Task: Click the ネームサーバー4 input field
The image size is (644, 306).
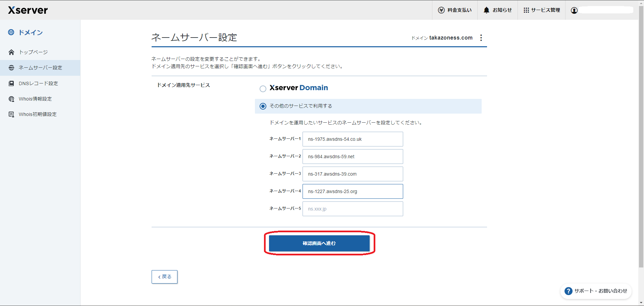Action: click(x=353, y=191)
